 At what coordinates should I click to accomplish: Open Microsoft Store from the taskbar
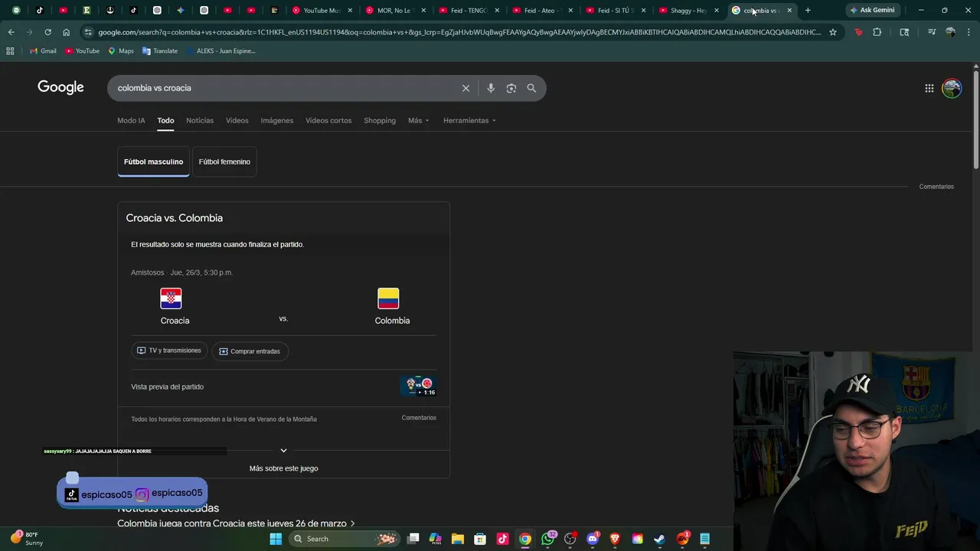click(480, 539)
